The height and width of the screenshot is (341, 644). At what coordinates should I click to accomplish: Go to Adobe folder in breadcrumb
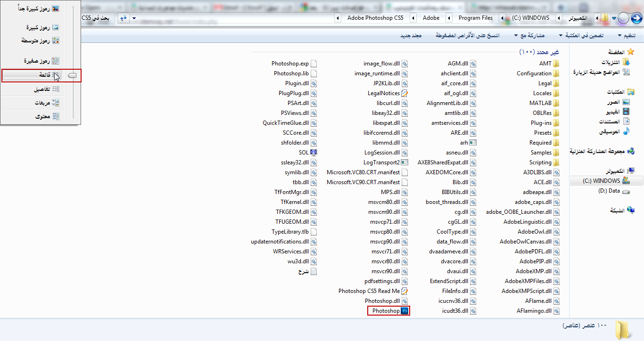click(431, 18)
